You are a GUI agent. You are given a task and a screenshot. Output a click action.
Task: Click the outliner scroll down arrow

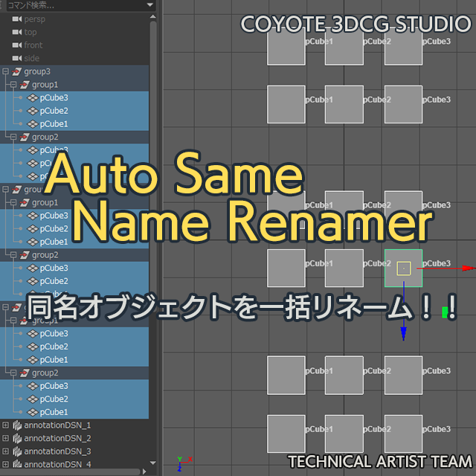pos(153,463)
